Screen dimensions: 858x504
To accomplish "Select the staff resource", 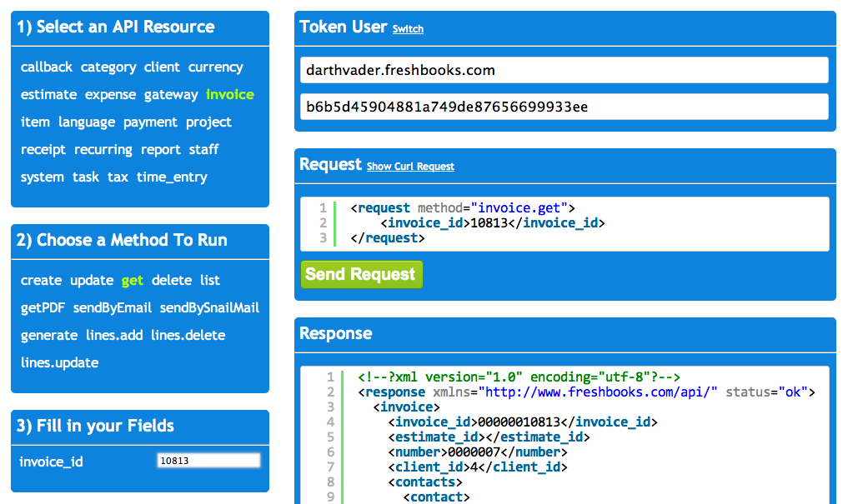I will (x=204, y=149).
